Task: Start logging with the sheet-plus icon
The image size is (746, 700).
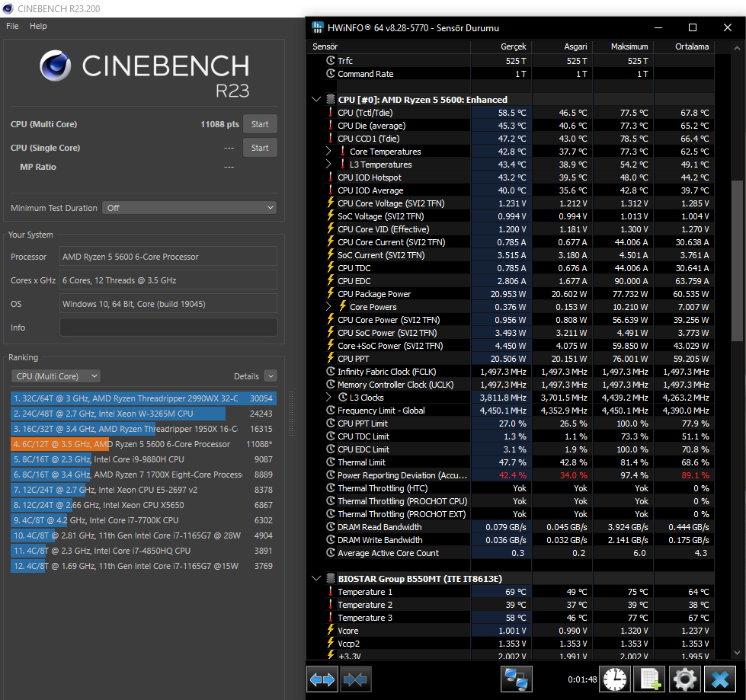Action: coord(650,679)
